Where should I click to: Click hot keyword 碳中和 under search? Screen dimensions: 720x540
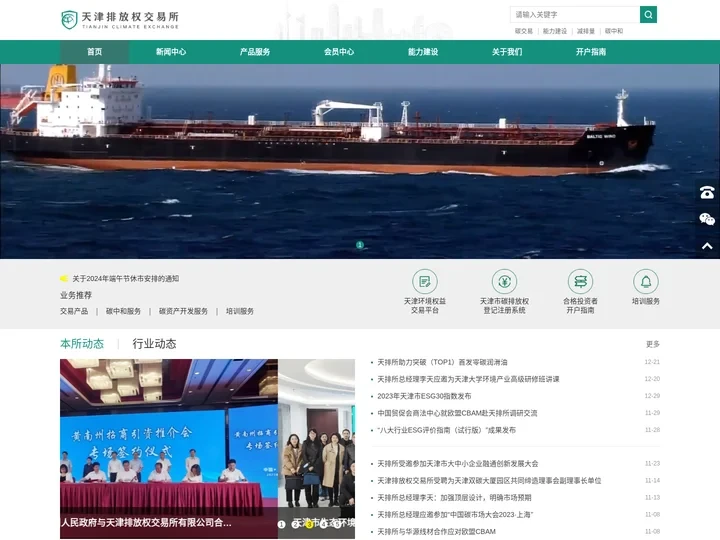614,31
